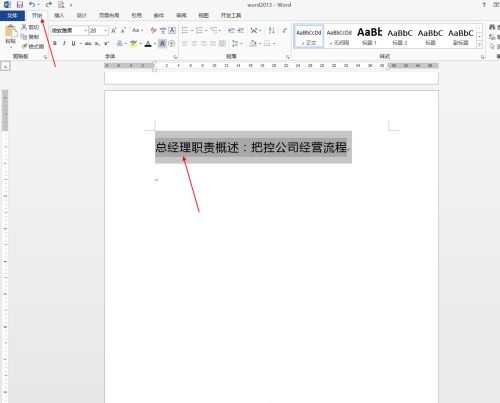Expand the Styles gallery more button
This screenshot has height=403, width=500.
479,44
